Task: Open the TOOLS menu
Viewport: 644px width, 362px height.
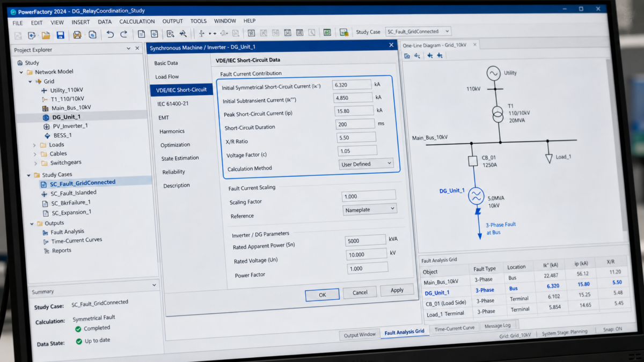Action: pyautogui.click(x=198, y=21)
